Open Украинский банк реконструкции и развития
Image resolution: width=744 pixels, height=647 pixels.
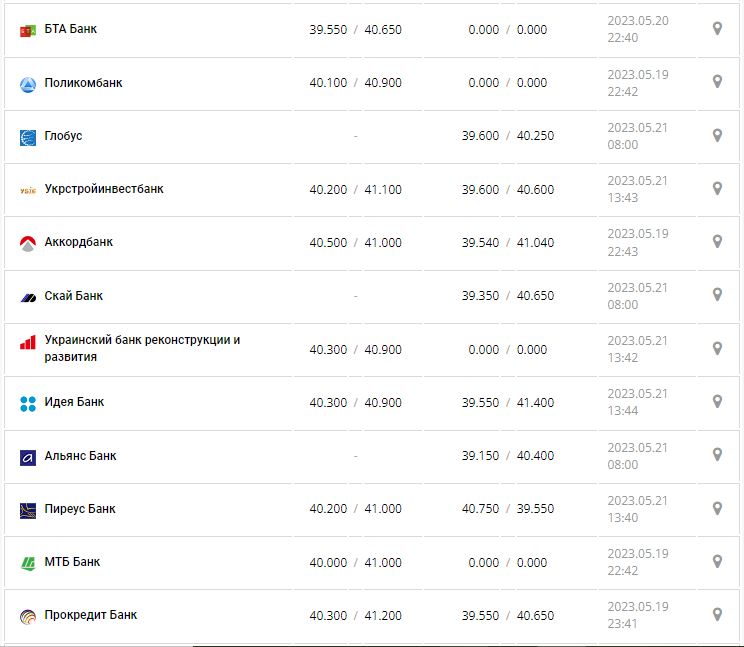[x=142, y=348]
